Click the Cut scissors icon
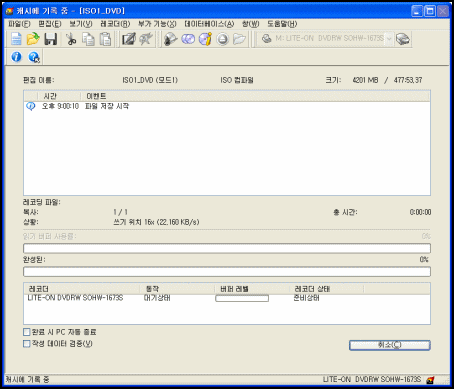The image size is (454, 389). [71, 39]
